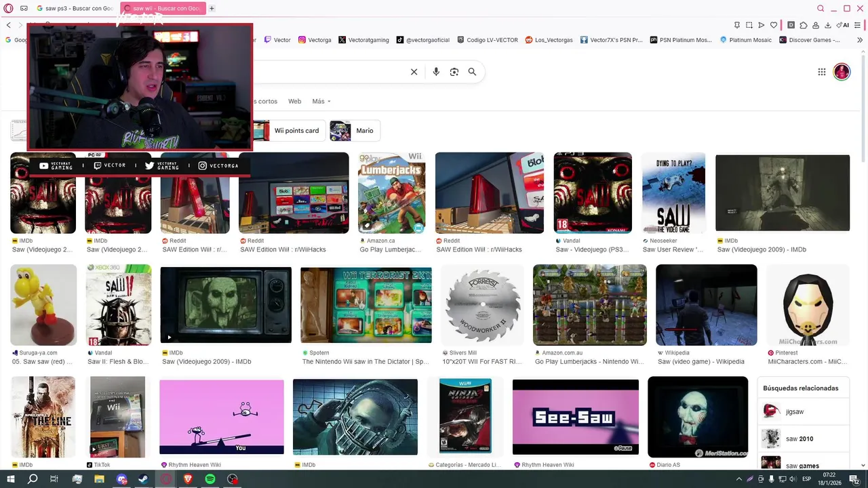Image resolution: width=868 pixels, height=488 pixels.
Task: Open Wikipedia Saw video game image
Action: [x=707, y=305]
